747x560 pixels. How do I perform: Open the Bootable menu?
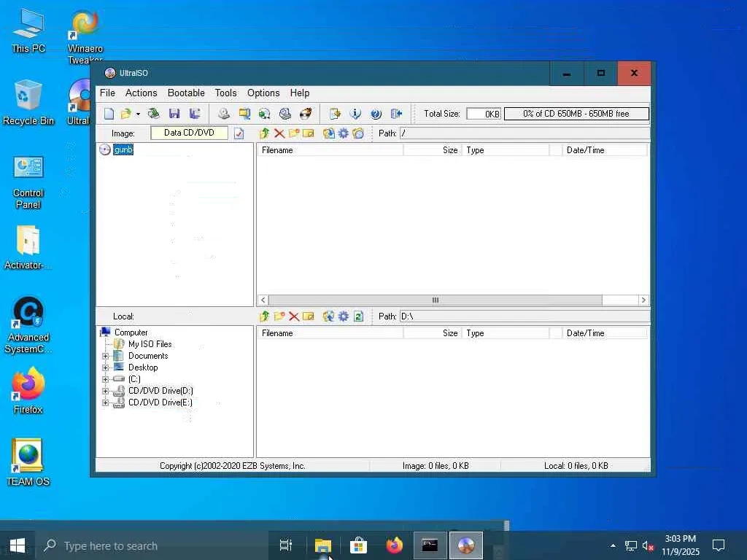(x=186, y=93)
